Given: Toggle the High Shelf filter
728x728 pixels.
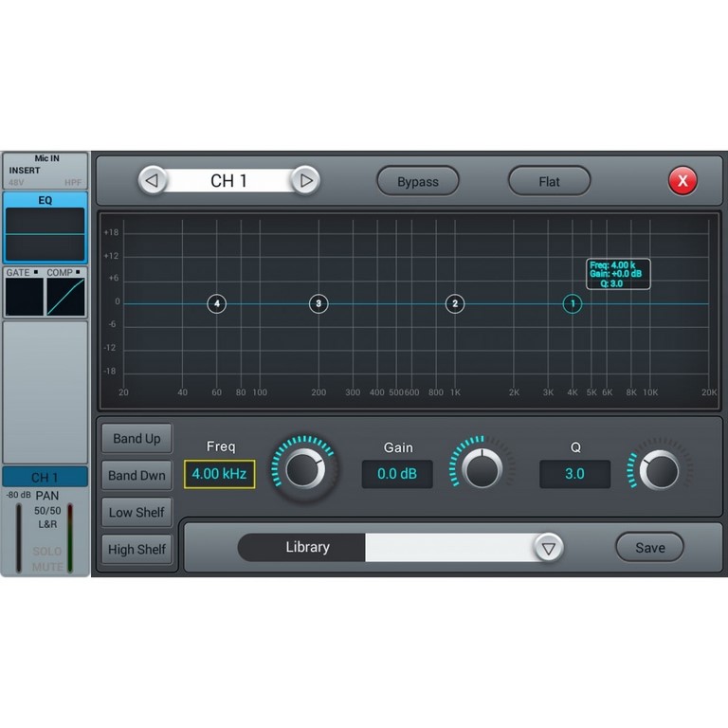Looking at the screenshot, I should tap(136, 550).
